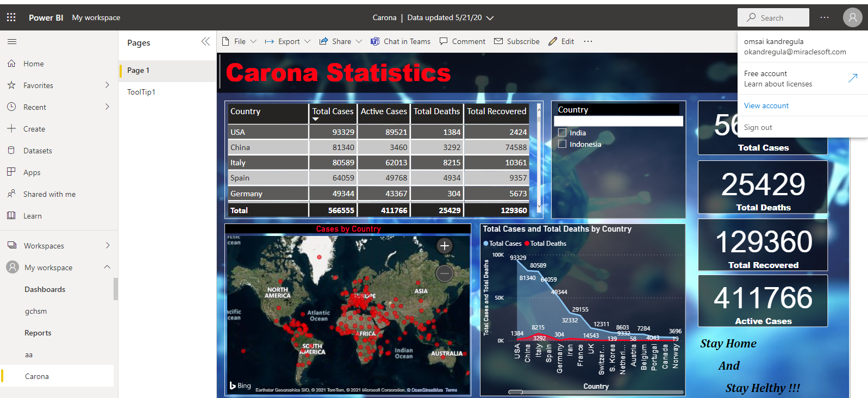Click the Italy row in the table
This screenshot has width=868, height=398.
point(378,163)
